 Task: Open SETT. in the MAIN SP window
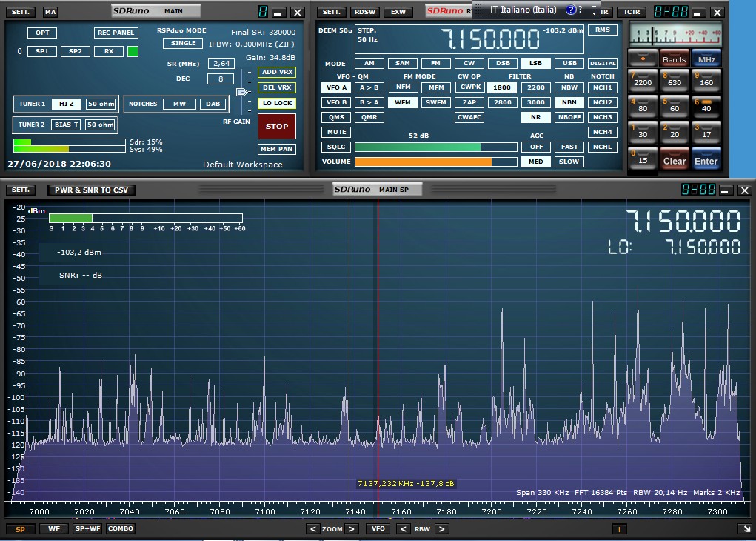(20, 190)
